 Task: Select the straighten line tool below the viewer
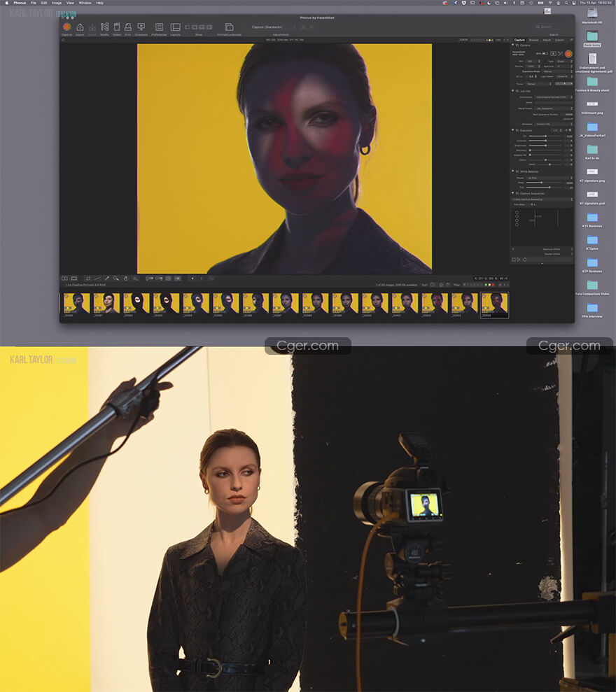click(x=97, y=278)
